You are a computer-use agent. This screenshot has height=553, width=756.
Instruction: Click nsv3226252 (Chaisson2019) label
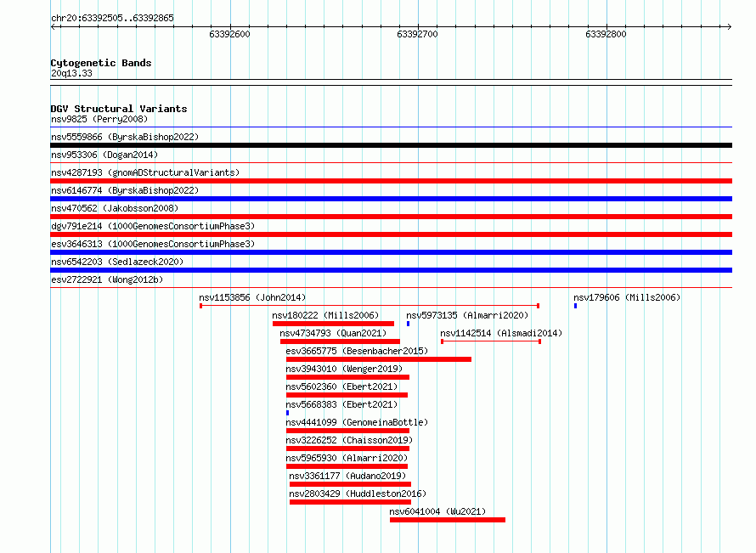[x=349, y=440]
